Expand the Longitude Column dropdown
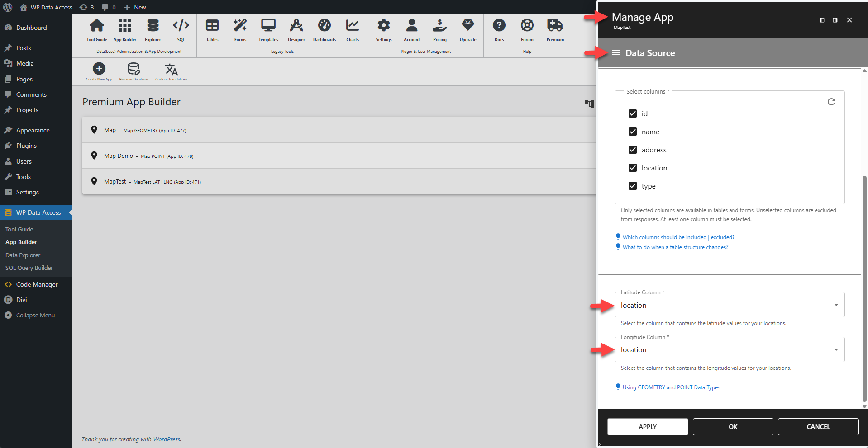Image resolution: width=868 pixels, height=448 pixels. click(x=729, y=349)
